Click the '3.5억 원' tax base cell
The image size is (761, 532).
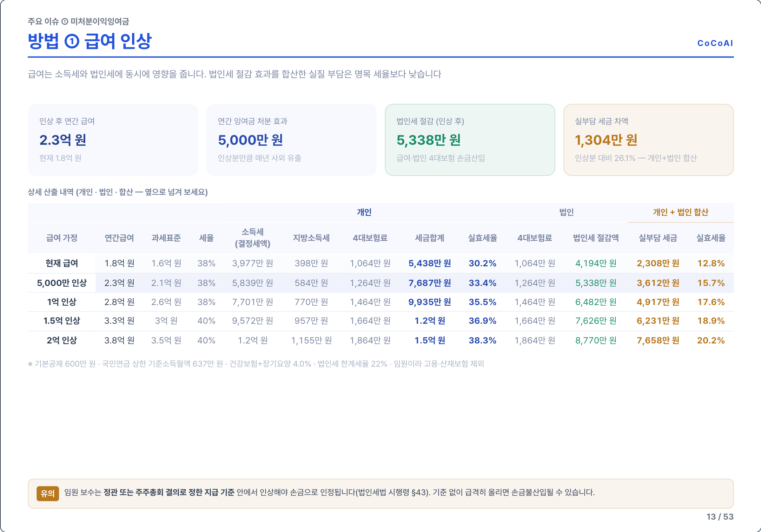(166, 340)
